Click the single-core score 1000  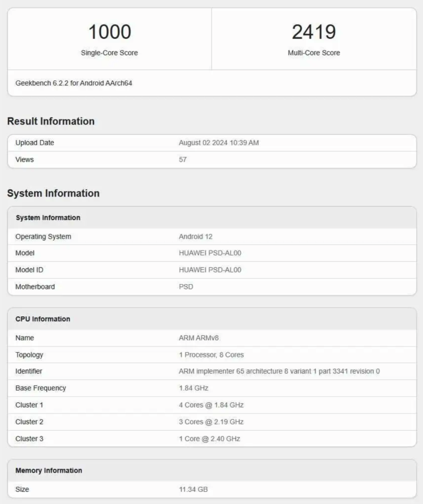pos(109,32)
